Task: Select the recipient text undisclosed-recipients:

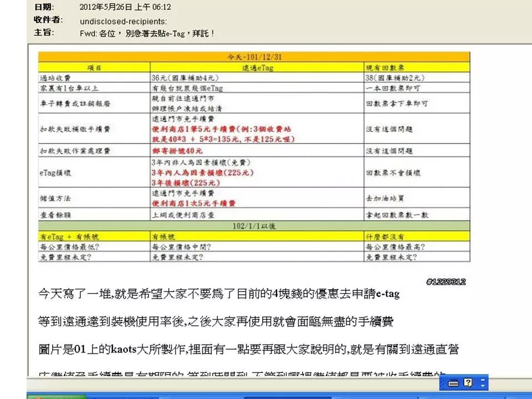Action: [124, 22]
